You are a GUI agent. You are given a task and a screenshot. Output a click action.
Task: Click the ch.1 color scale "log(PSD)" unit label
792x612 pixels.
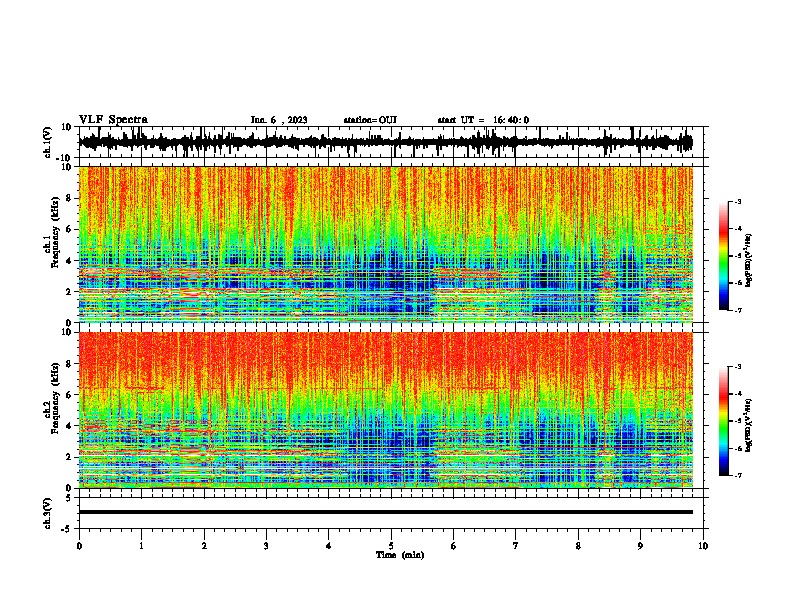coord(749,260)
